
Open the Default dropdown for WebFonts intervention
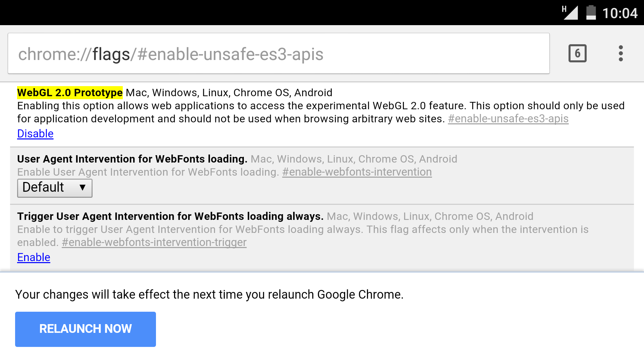click(55, 188)
